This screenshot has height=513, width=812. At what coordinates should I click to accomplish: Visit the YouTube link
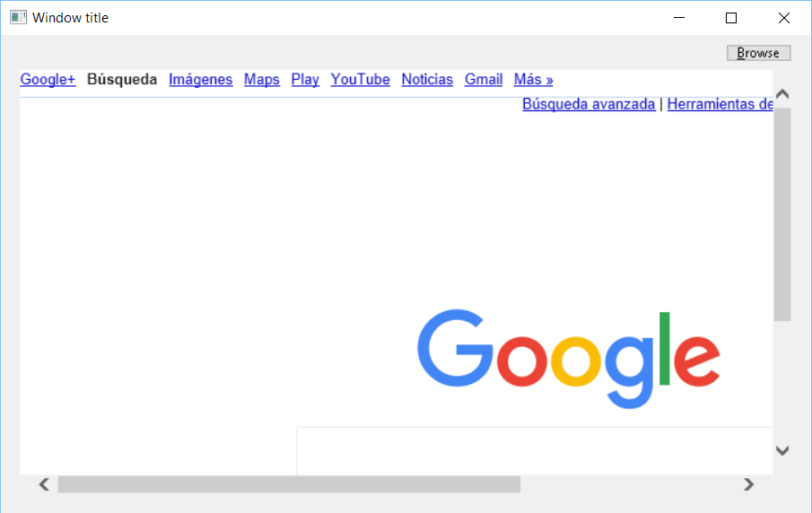pyautogui.click(x=360, y=79)
